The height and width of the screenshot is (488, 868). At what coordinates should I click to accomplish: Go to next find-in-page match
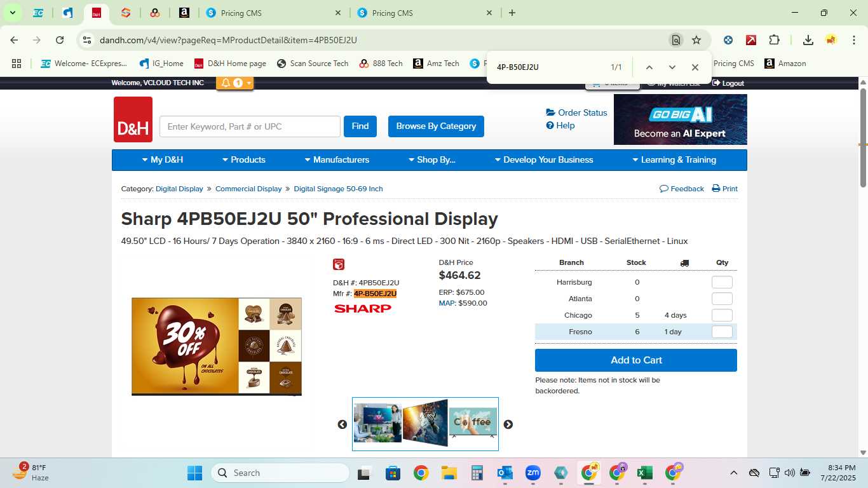pos(672,67)
